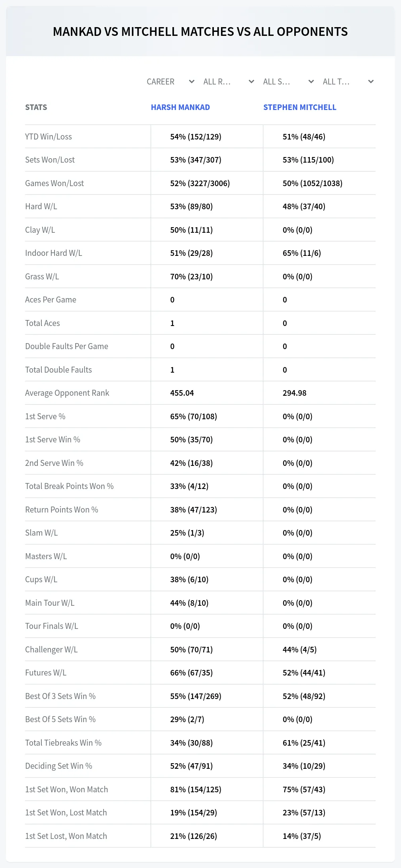The height and width of the screenshot is (868, 401).
Task: Click the chevron arrow beside ALL T…
Action: tap(371, 82)
